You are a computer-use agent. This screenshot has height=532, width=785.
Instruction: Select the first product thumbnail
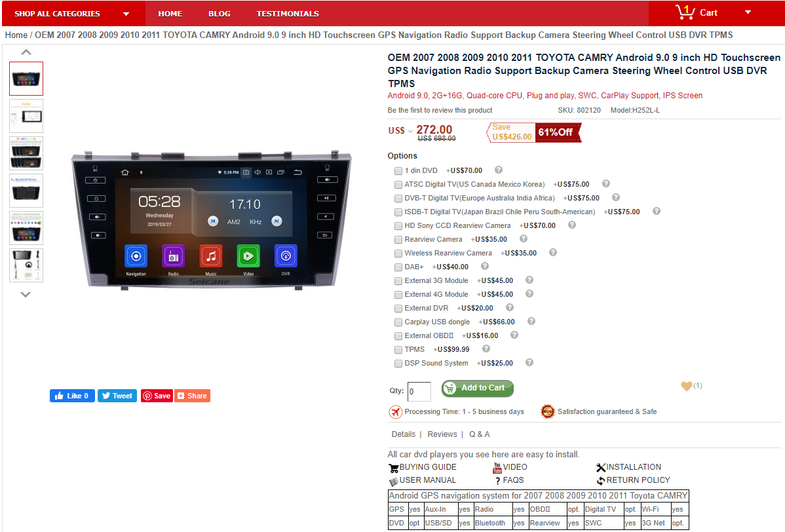pyautogui.click(x=26, y=79)
